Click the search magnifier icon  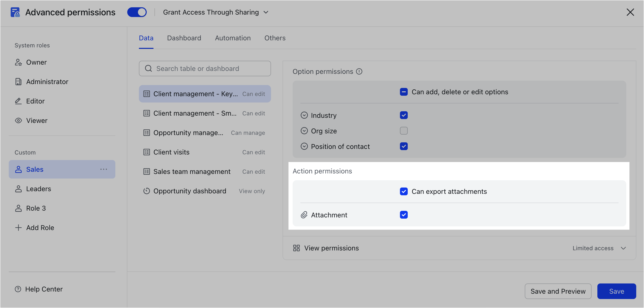click(x=149, y=68)
